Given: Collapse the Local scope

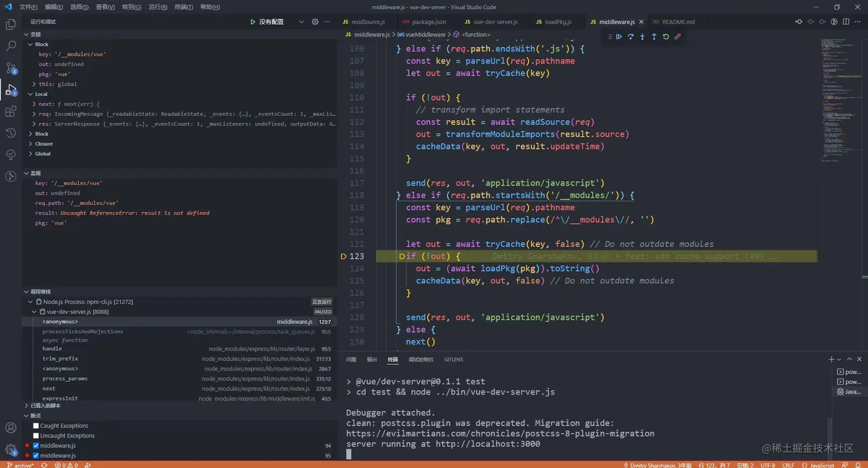Looking at the screenshot, I should tap(30, 94).
